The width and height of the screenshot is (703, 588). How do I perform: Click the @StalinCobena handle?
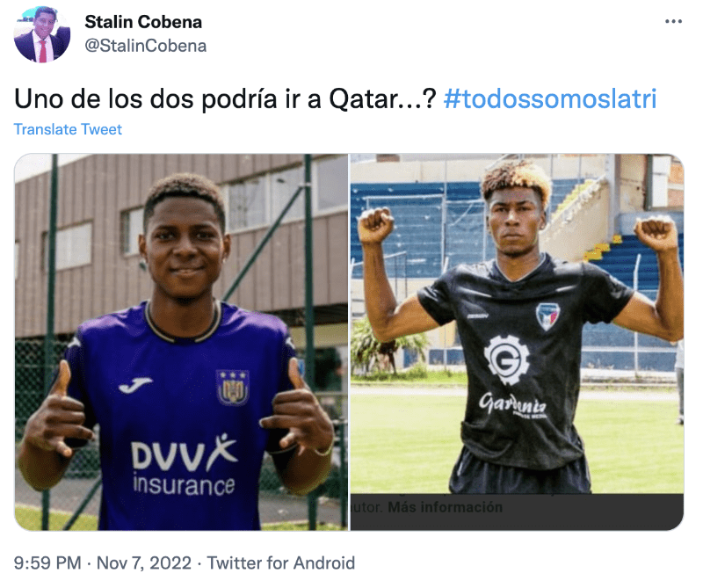tap(145, 46)
